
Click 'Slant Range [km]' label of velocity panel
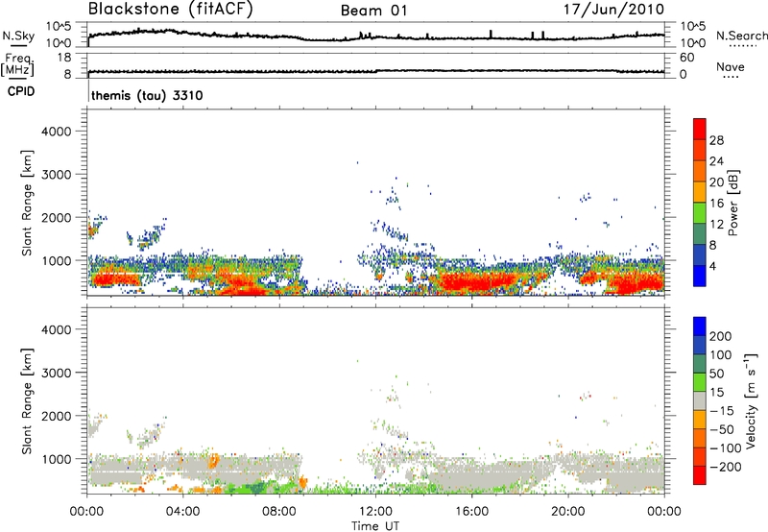tap(27, 401)
